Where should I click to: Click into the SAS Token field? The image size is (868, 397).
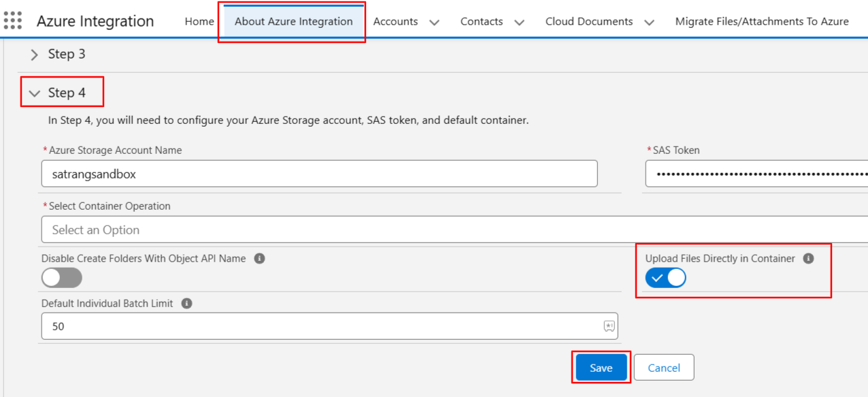[x=757, y=174]
